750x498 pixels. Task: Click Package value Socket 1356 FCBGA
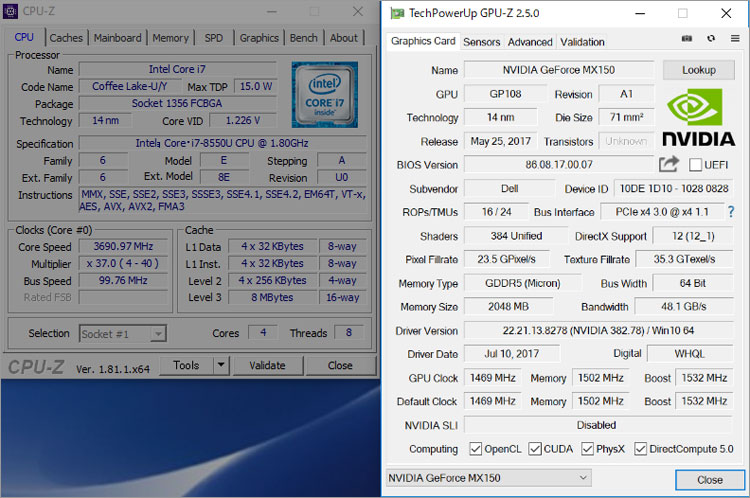pyautogui.click(x=177, y=103)
